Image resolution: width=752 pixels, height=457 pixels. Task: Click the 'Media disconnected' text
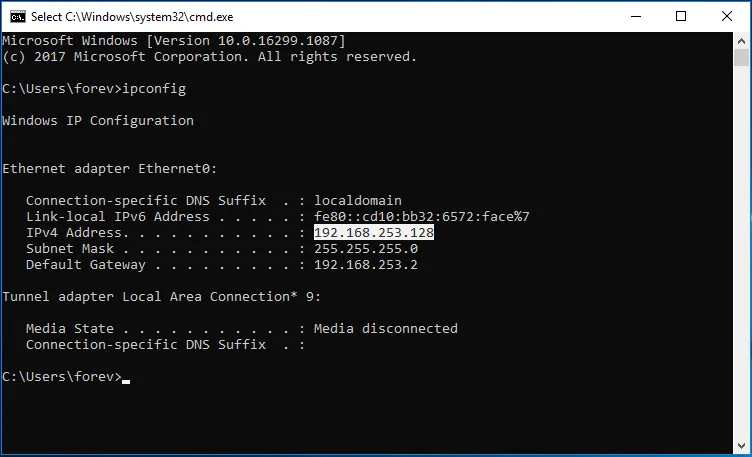pyautogui.click(x=385, y=329)
